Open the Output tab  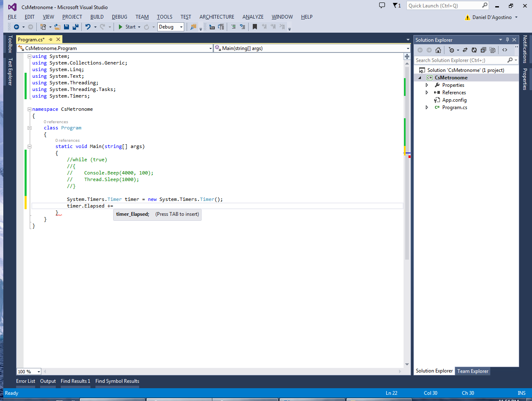coord(48,381)
